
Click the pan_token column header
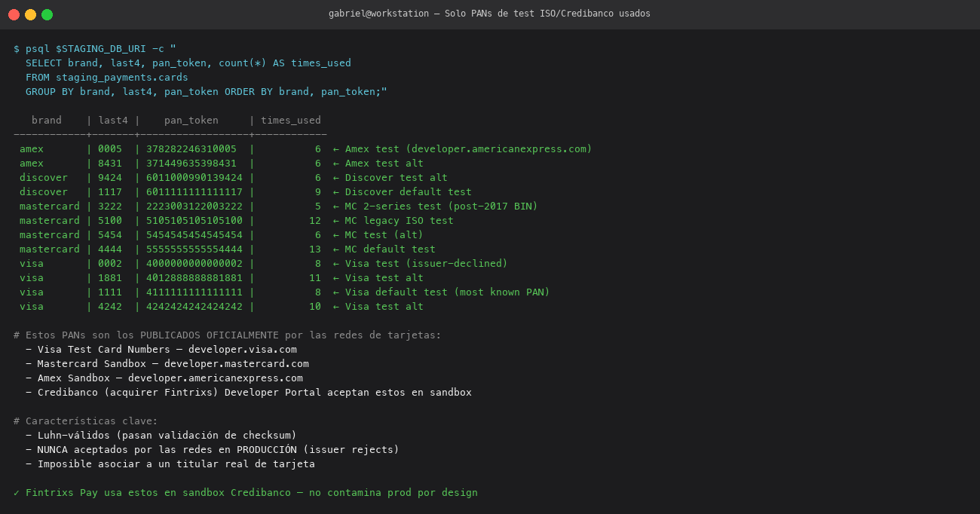[191, 121]
